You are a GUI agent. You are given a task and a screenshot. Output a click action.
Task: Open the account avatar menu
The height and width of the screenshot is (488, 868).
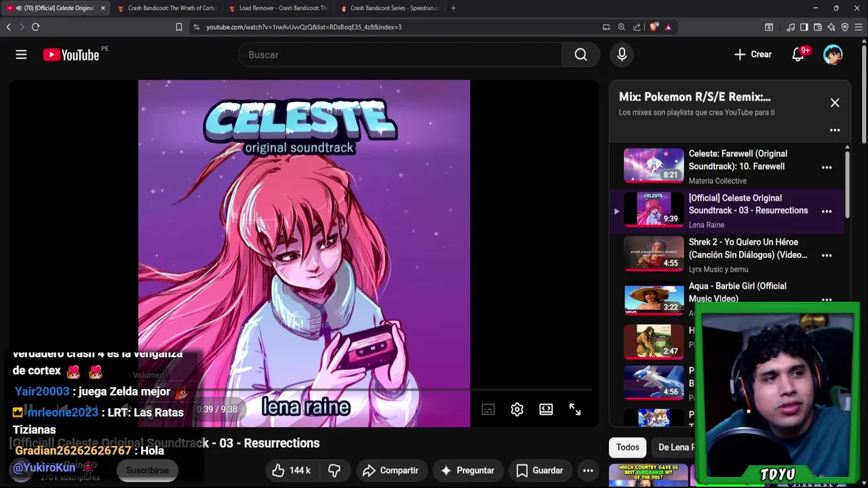click(x=833, y=55)
